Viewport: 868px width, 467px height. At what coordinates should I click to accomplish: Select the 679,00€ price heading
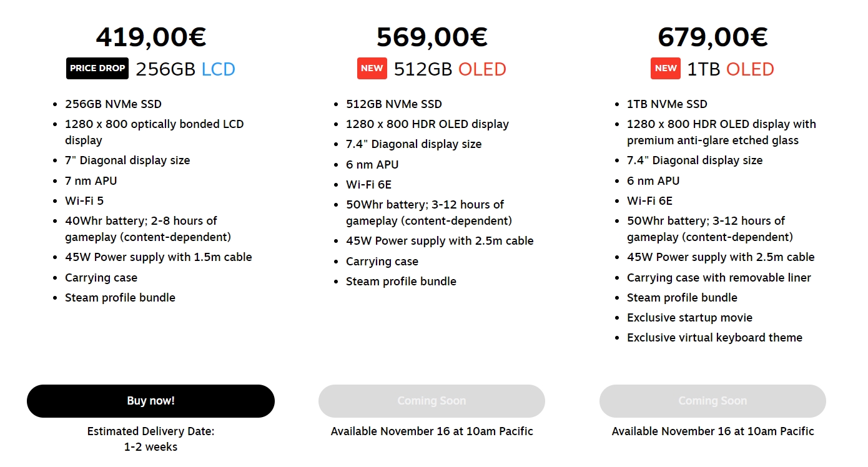(713, 37)
